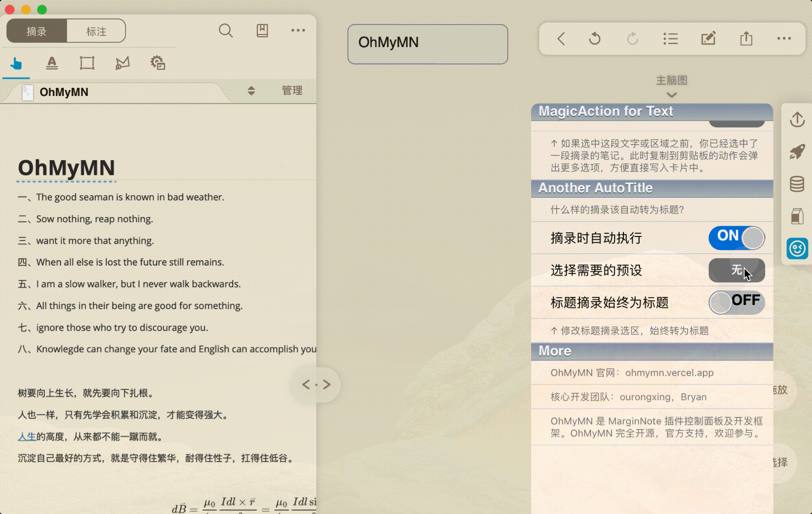
Task: Click the database stack sidebar icon
Action: [797, 184]
